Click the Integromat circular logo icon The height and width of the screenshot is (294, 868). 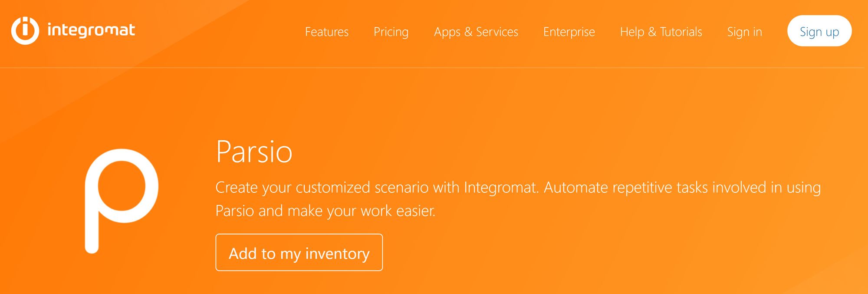point(25,30)
